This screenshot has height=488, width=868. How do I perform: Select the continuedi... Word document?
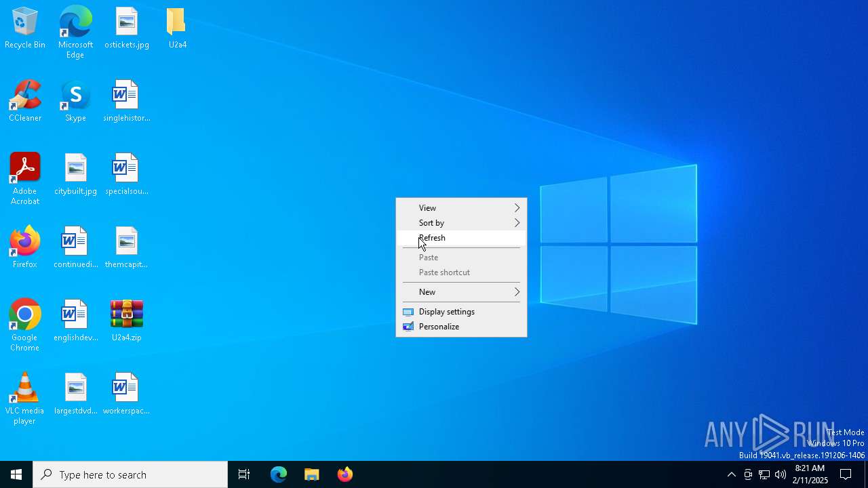click(x=75, y=248)
